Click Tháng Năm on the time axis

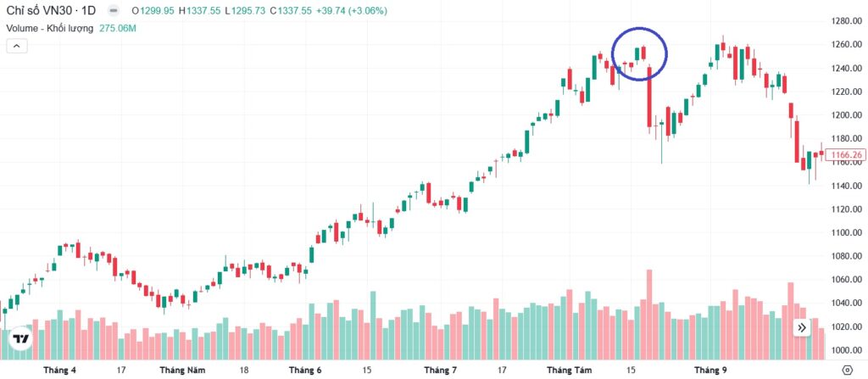[x=182, y=371]
